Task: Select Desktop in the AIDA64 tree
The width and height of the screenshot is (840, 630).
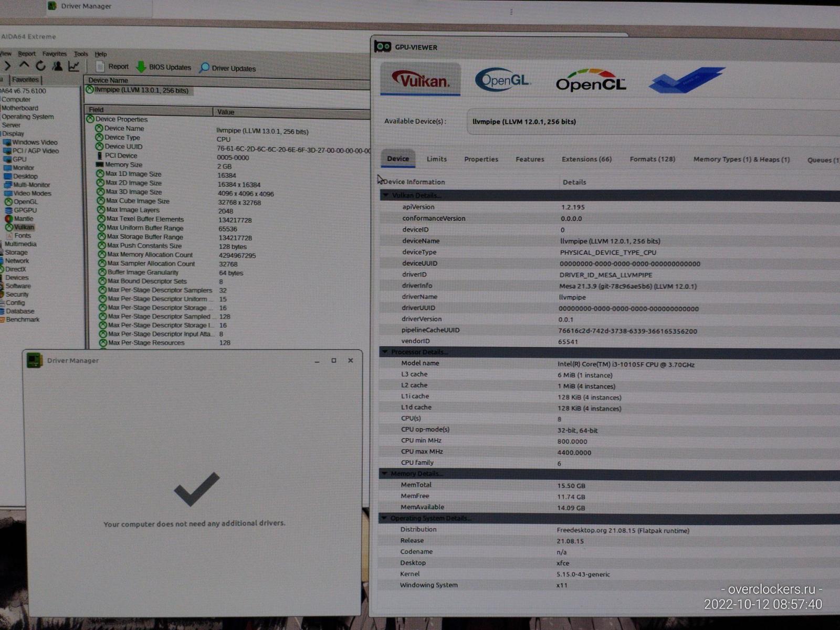Action: (21, 176)
